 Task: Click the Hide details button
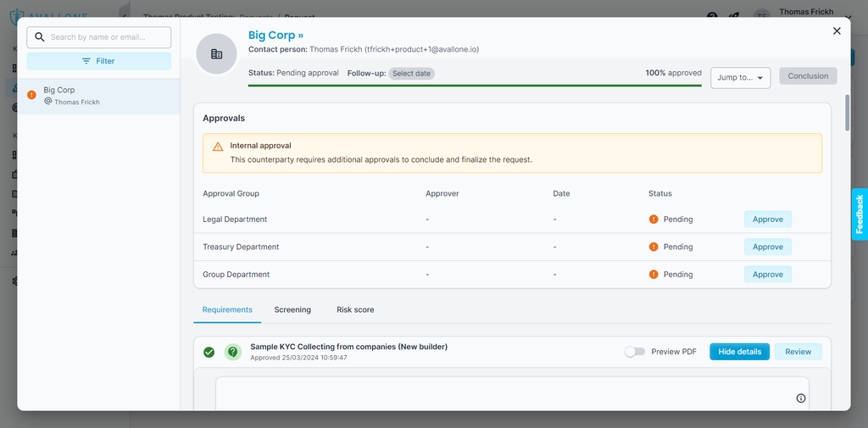[739, 352]
